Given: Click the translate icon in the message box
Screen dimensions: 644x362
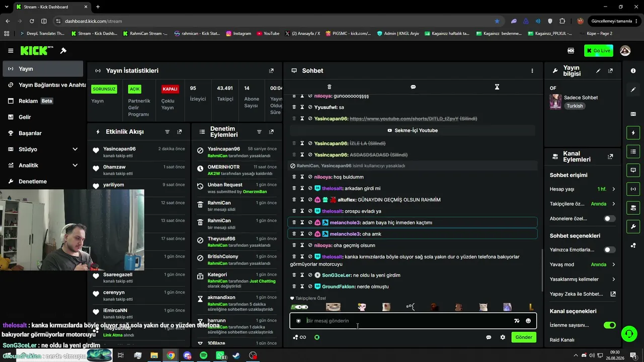Looking at the screenshot, I should click(517, 321).
